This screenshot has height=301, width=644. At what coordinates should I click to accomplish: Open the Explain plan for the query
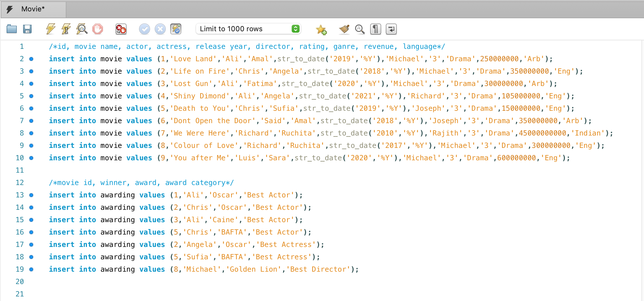tap(82, 29)
